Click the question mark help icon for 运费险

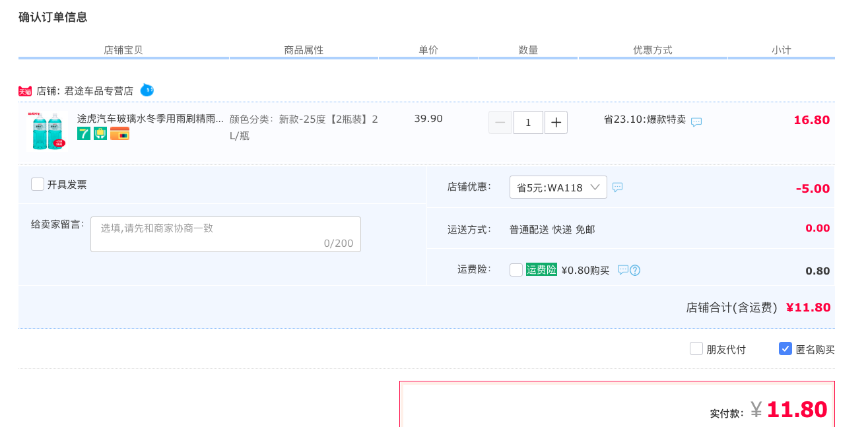tap(635, 270)
